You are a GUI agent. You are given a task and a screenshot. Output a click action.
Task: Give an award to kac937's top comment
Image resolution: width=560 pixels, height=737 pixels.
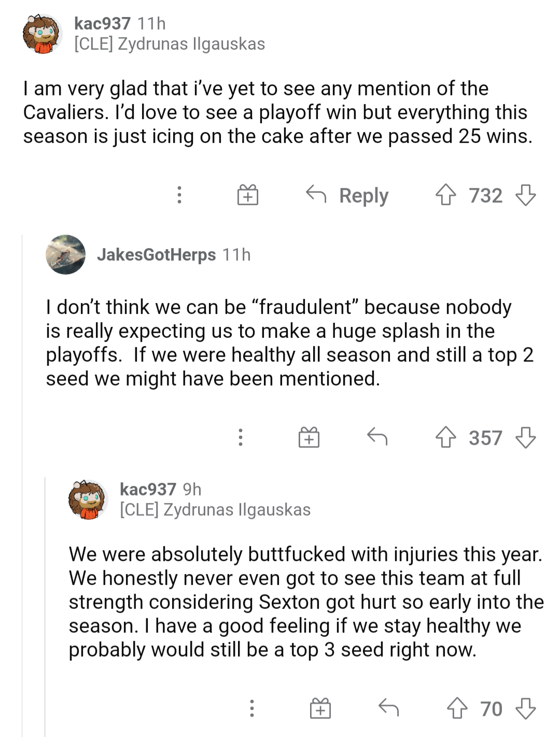pos(248,195)
